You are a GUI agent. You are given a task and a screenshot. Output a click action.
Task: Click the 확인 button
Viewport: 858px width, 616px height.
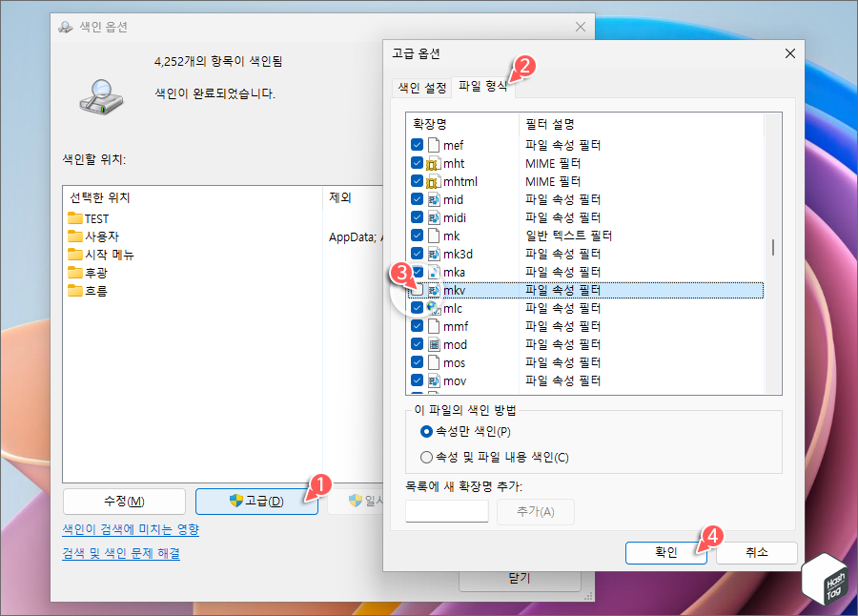[x=666, y=553]
